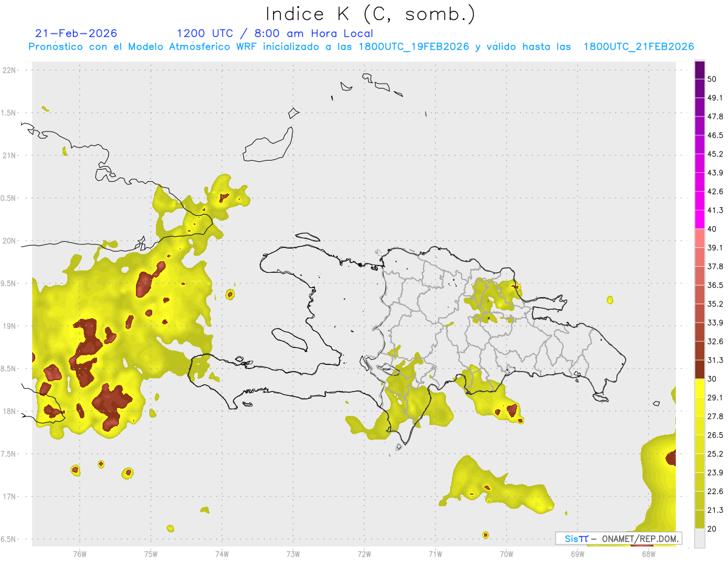Viewport: 728px width, 562px height.
Task: Click the colorbar value '47.8'
Action: click(715, 116)
